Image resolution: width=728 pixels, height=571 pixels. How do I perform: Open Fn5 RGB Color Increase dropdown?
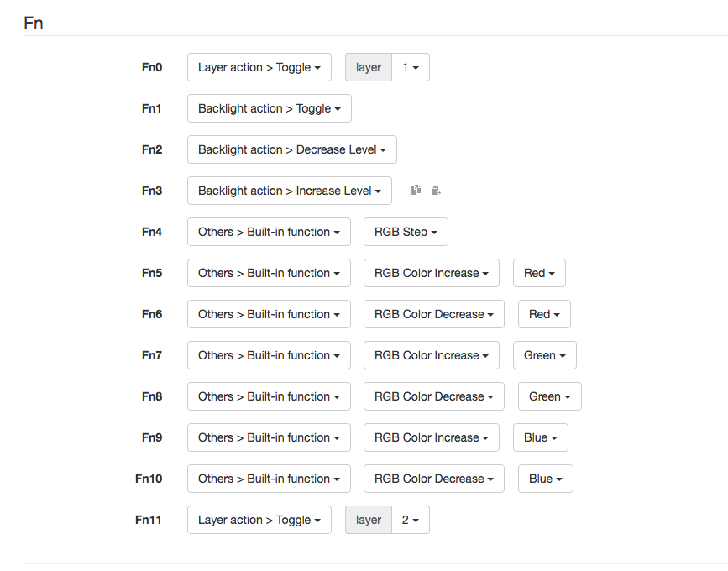431,273
